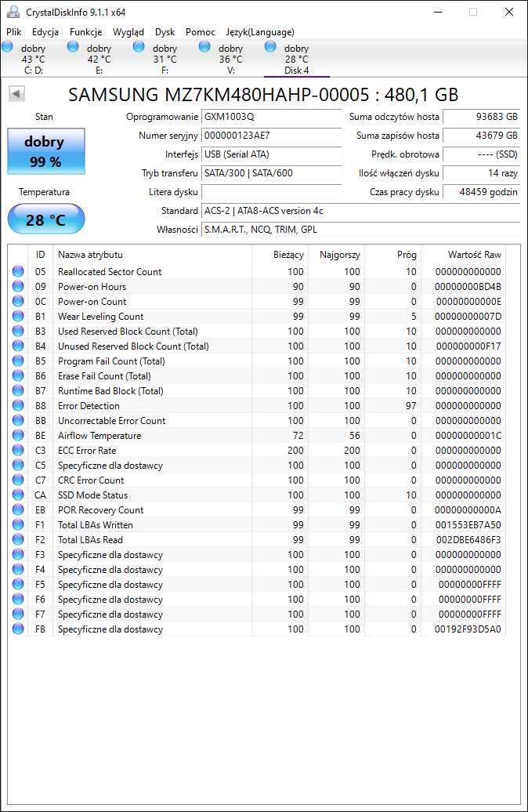
Task: Click the 28 °C temperature button
Action: [x=46, y=219]
